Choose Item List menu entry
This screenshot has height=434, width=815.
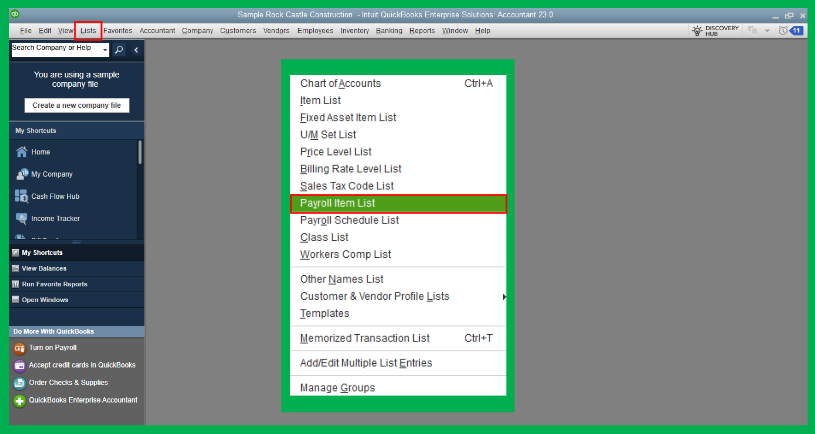tap(398, 100)
